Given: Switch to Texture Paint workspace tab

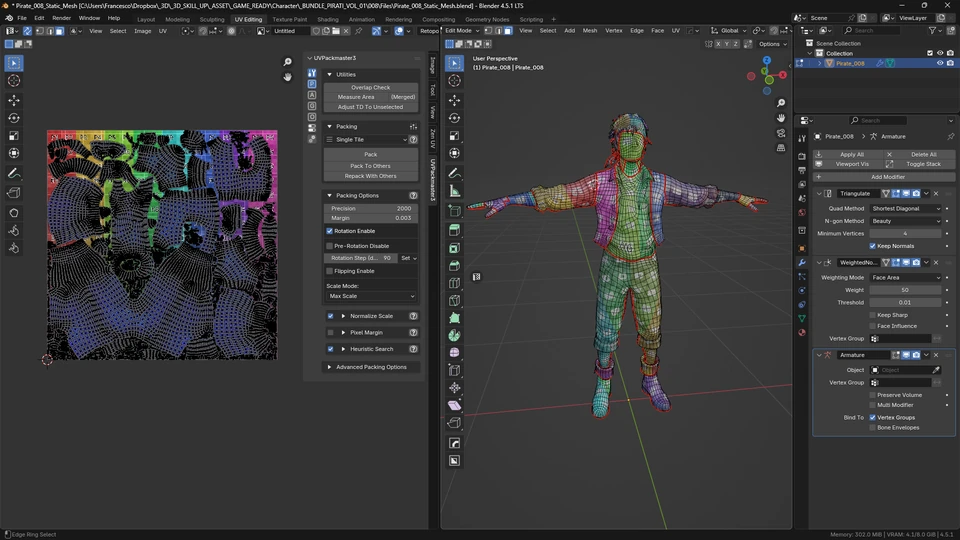Looking at the screenshot, I should pos(290,19).
